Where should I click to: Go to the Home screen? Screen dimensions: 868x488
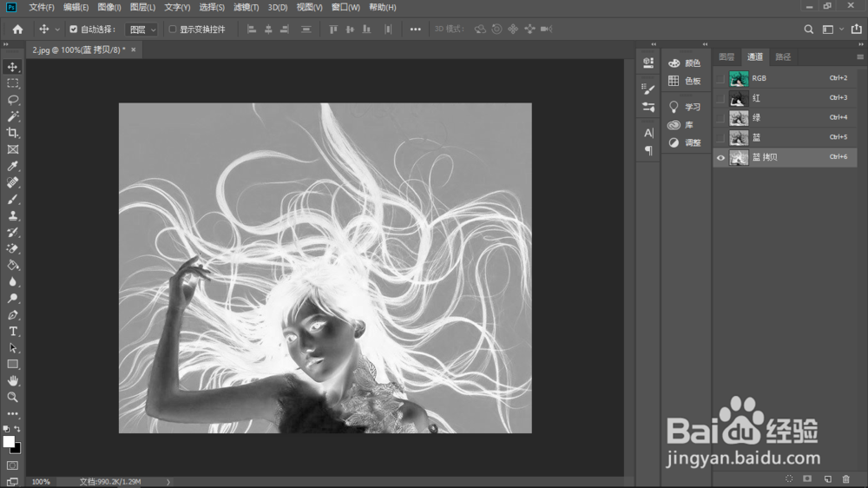(17, 30)
